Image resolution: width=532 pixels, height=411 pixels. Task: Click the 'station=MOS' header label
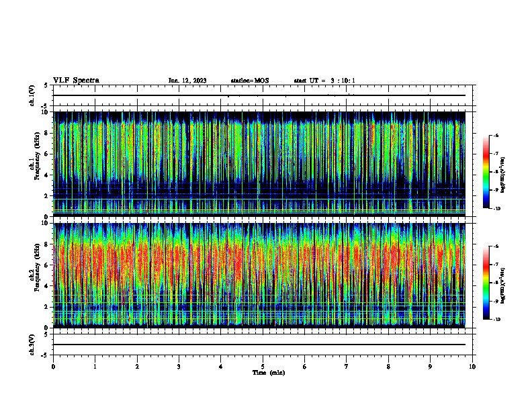(250, 81)
